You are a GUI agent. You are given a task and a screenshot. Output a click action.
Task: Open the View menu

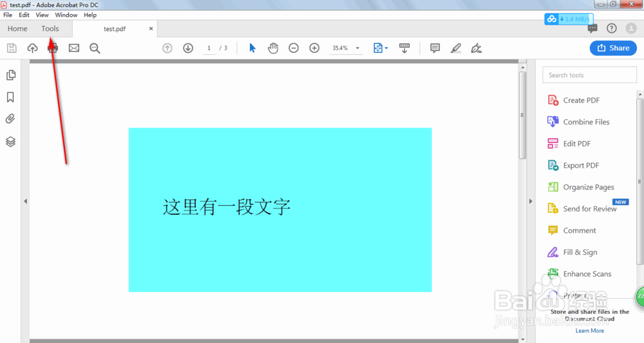pyautogui.click(x=42, y=15)
